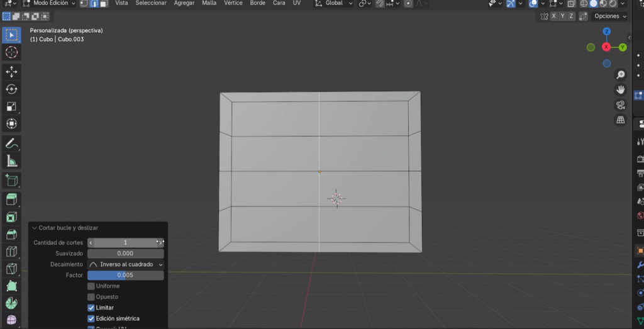This screenshot has width=644, height=329.
Task: Uncheck Edición simétrica checkbox
Action: tap(91, 318)
